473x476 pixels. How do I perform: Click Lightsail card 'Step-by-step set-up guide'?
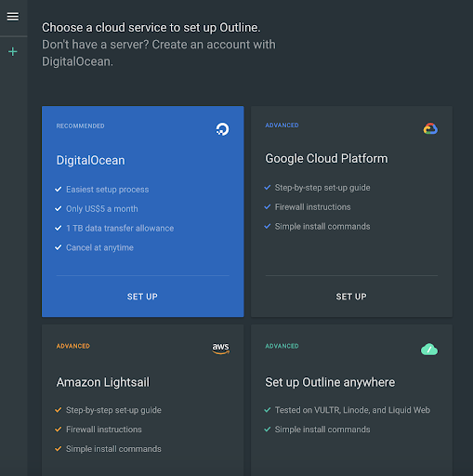click(x=113, y=410)
